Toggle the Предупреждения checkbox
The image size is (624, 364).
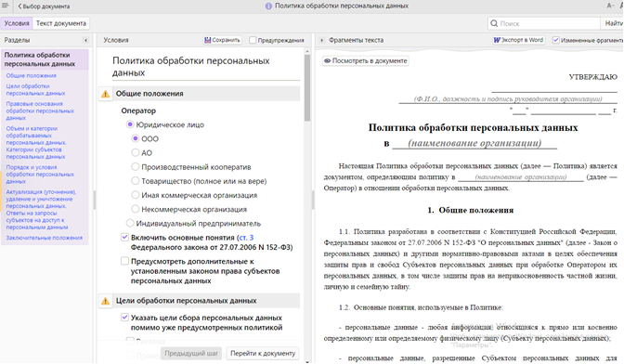(253, 40)
